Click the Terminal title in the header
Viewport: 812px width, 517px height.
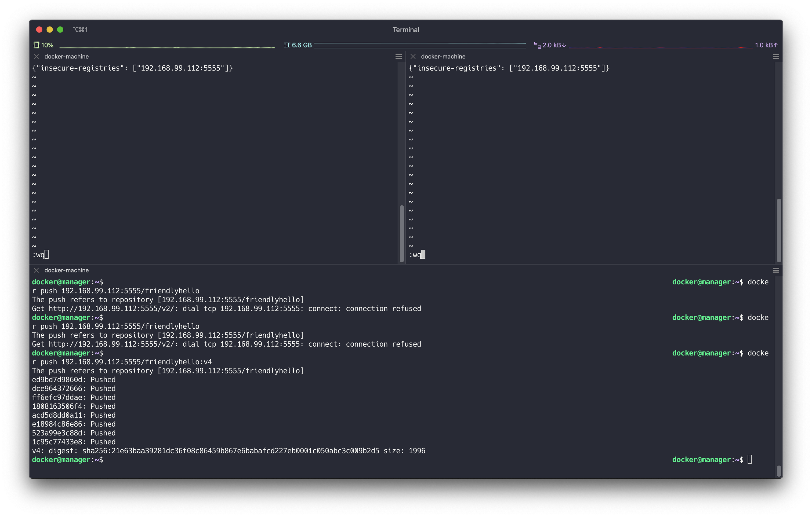406,29
